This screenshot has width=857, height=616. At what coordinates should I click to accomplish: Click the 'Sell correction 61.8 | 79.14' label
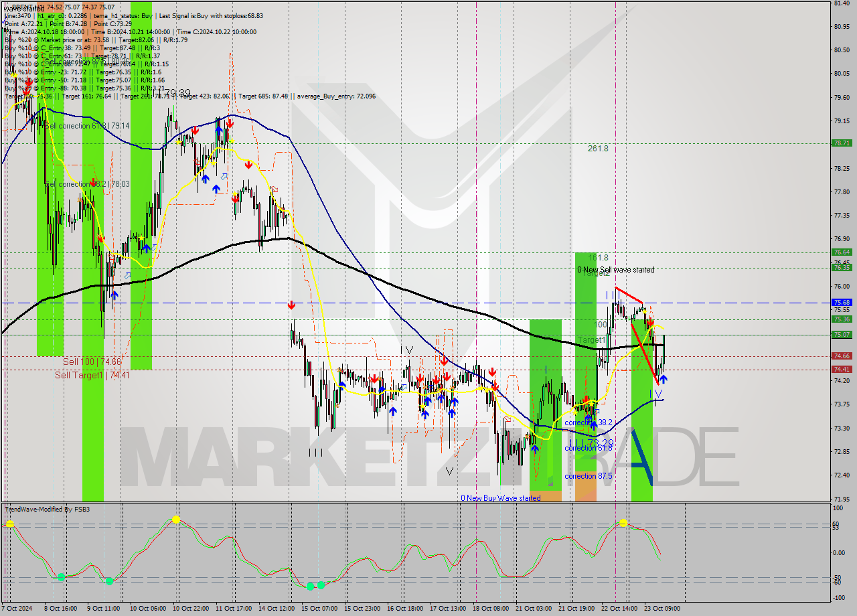(x=87, y=126)
